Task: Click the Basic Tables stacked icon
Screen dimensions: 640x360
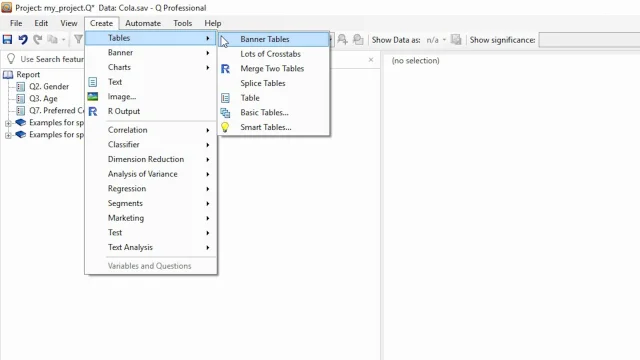Action: click(225, 113)
